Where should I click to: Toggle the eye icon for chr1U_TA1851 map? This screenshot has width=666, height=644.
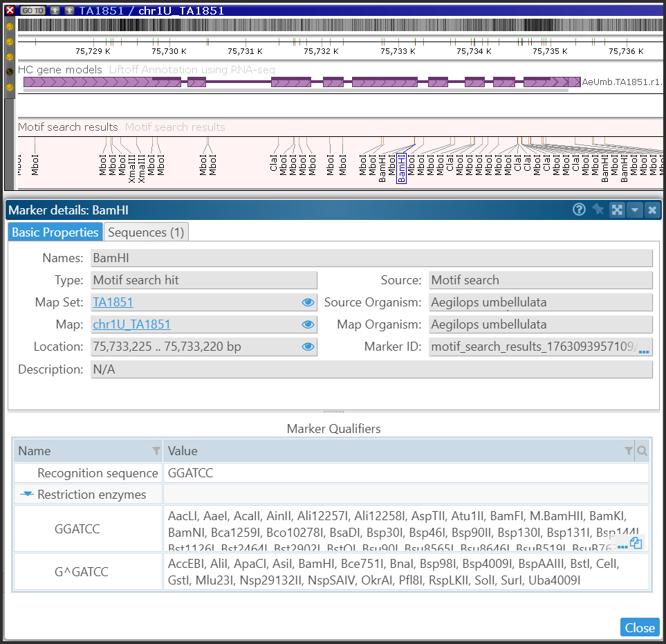coord(308,324)
